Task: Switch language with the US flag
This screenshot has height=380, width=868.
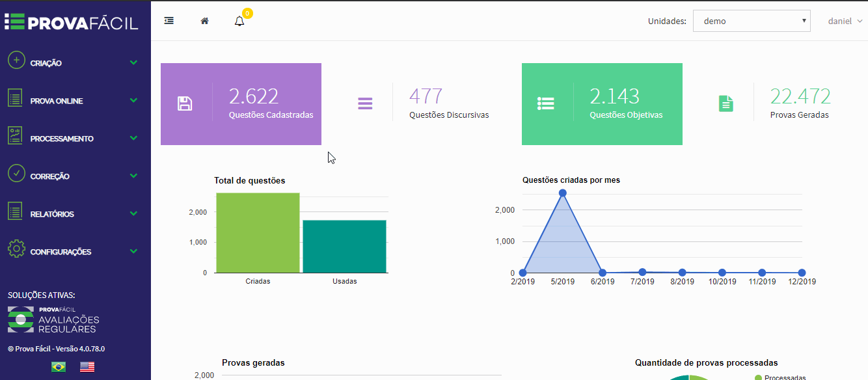Action: coord(87,367)
